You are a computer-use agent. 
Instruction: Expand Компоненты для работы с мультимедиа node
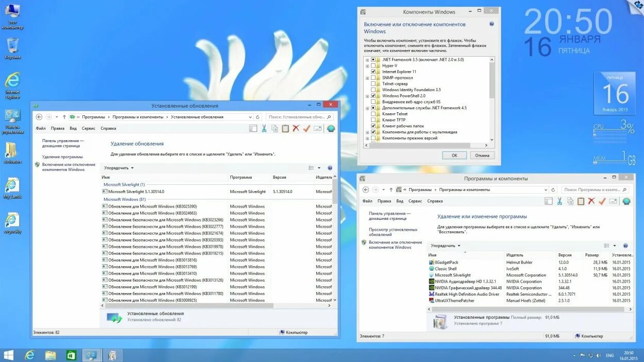367,132
